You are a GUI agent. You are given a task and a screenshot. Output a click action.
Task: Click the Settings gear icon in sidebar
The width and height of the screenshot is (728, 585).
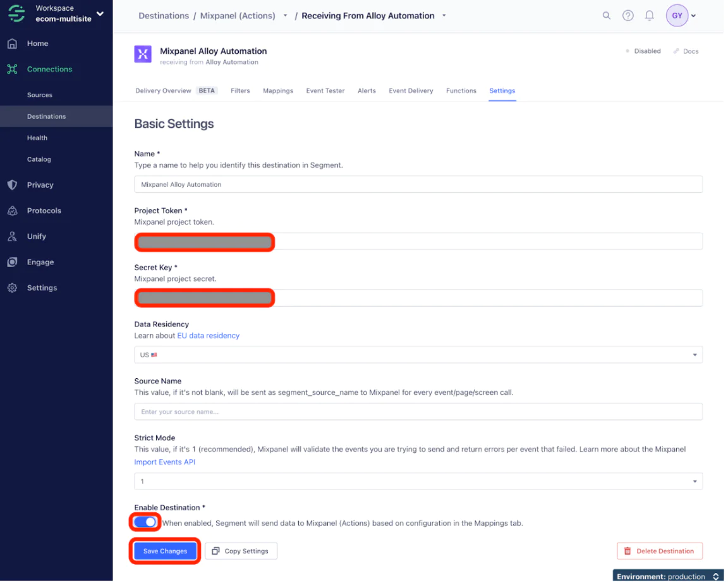pos(12,288)
